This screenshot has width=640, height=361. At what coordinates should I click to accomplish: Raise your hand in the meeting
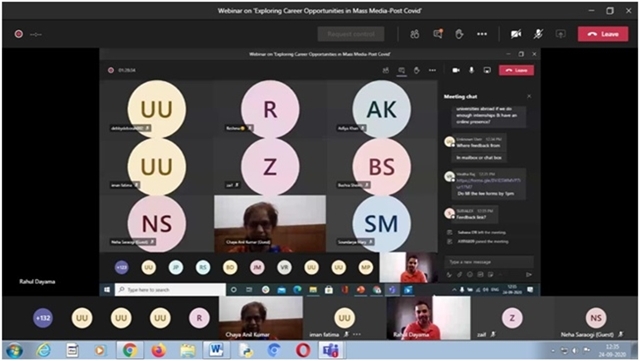coord(459,34)
